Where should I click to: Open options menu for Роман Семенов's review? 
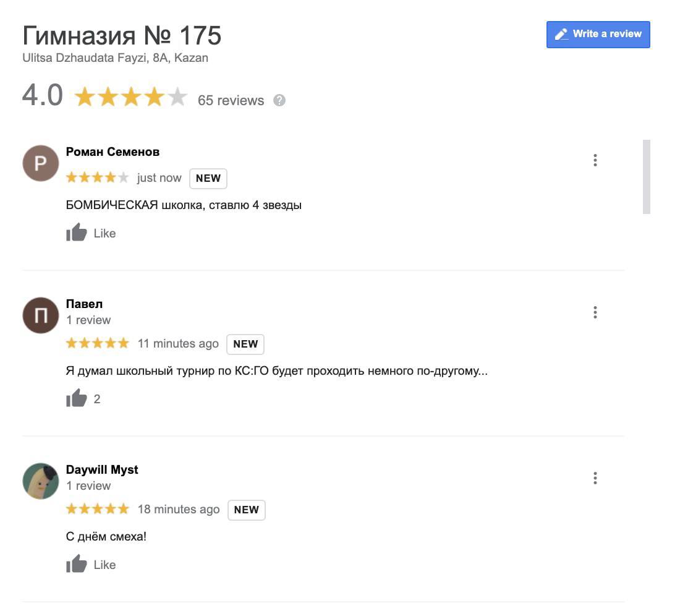[x=595, y=160]
